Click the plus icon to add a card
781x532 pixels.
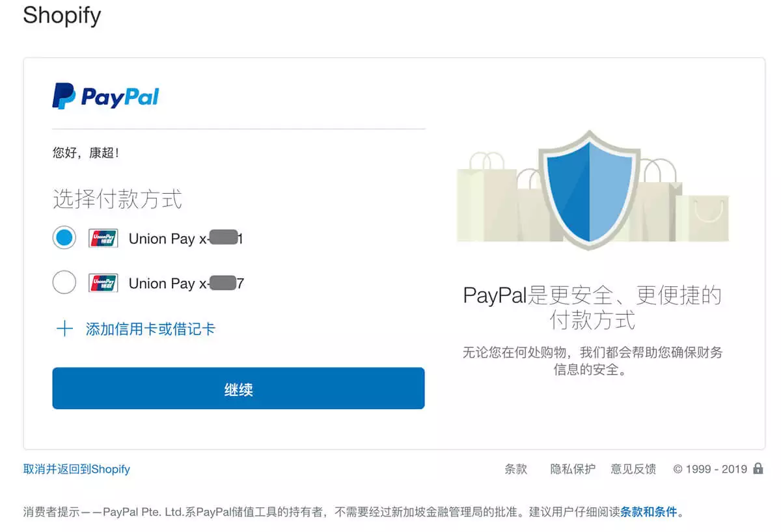click(64, 329)
